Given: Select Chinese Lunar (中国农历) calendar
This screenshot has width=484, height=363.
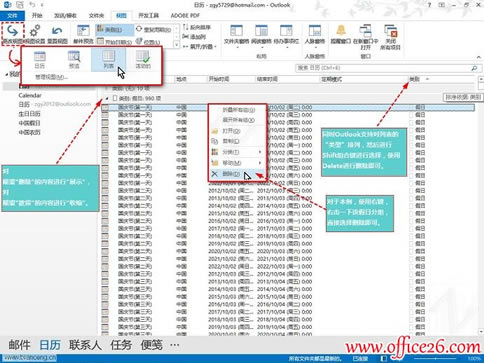Looking at the screenshot, I should [x=29, y=132].
